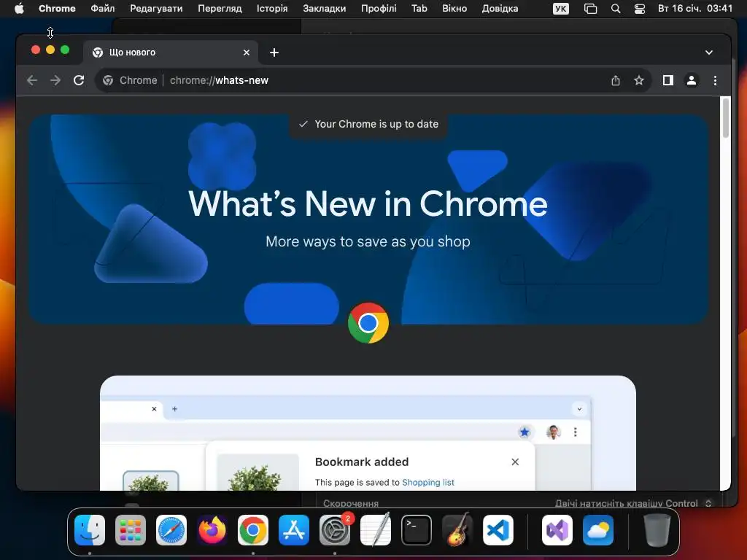Launch Safari from the Dock
Viewport: 747px width, 560px height.
coord(171,530)
